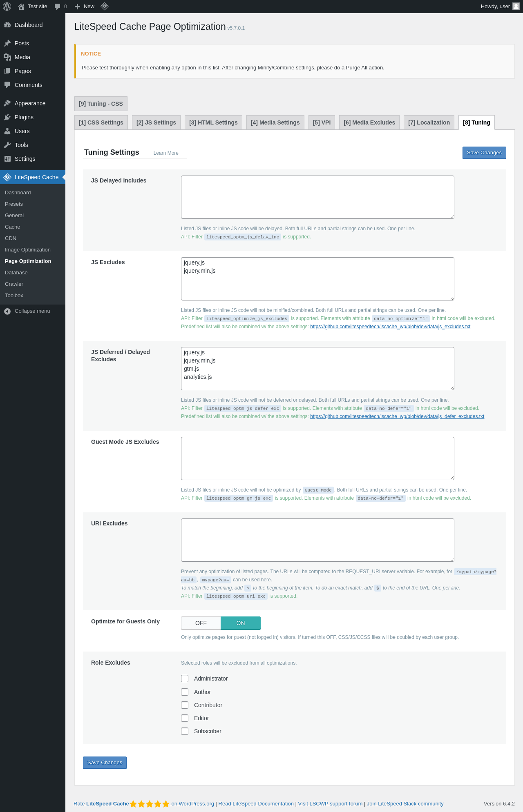Click the plus New icon in admin bar
This screenshot has width=523, height=812.
point(77,7)
